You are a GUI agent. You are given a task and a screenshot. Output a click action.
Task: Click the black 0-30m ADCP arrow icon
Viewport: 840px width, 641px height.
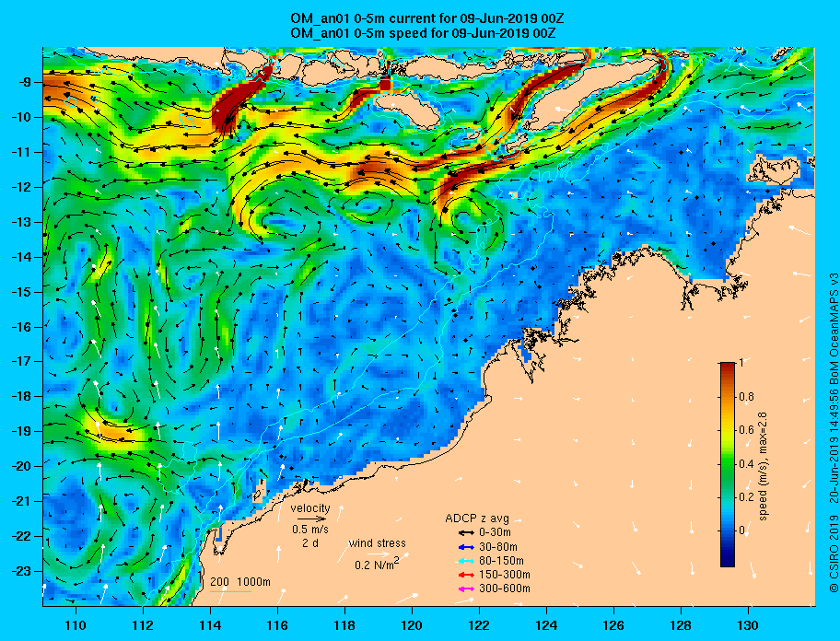(466, 533)
